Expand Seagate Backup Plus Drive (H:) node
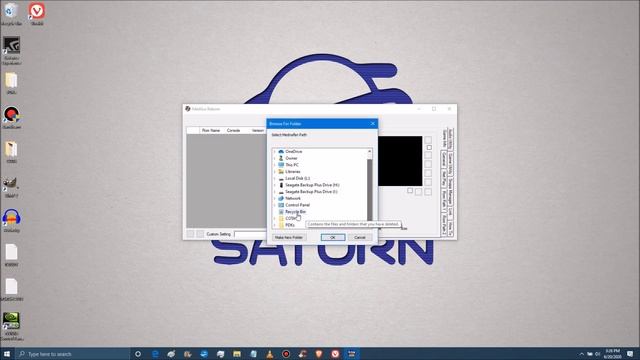640x360 pixels. tap(274, 185)
